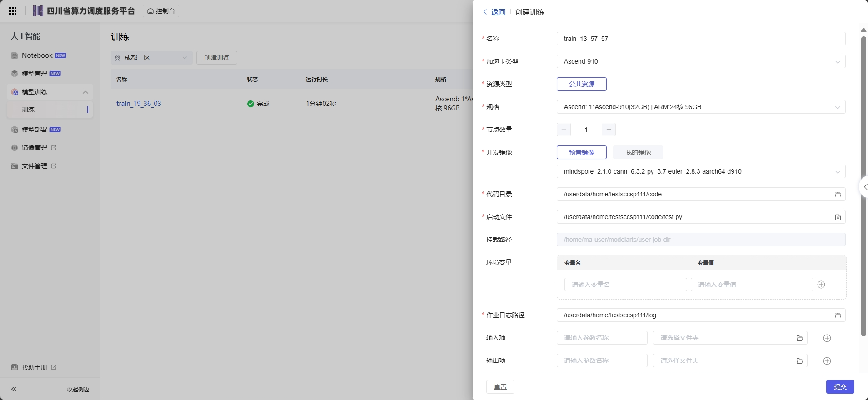
Task: Decrease node count with minus button
Action: tap(564, 130)
